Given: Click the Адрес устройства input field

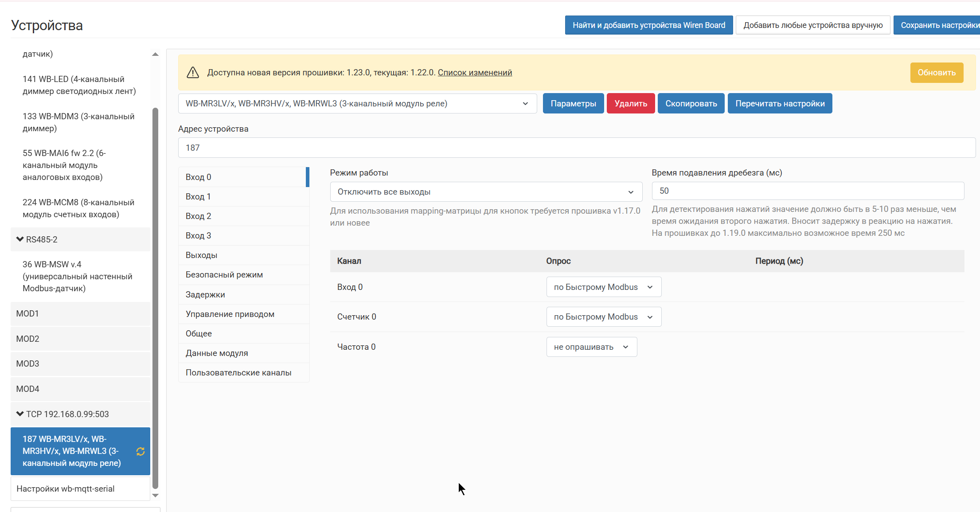Looking at the screenshot, I should tap(577, 148).
